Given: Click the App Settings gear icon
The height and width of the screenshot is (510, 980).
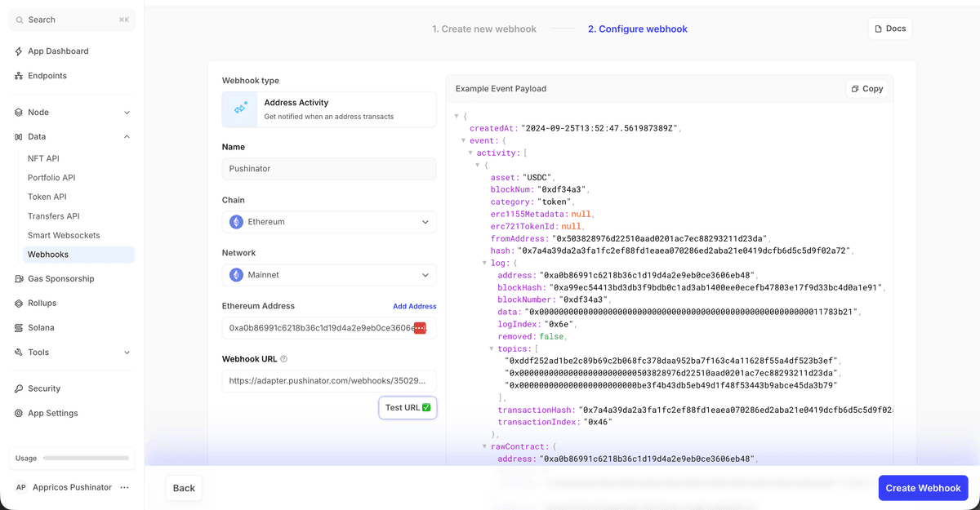Looking at the screenshot, I should pyautogui.click(x=20, y=414).
